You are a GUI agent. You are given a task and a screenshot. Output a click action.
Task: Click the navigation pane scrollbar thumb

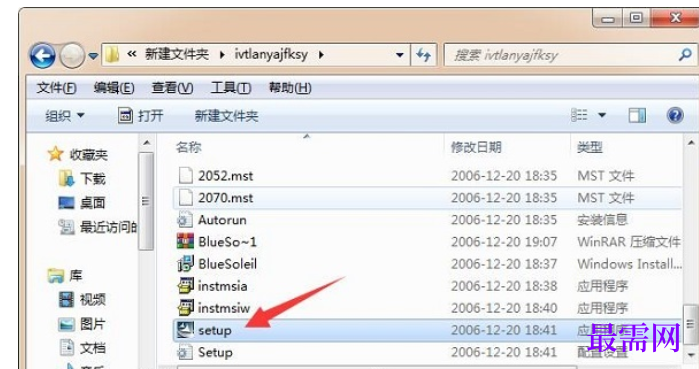point(145,201)
